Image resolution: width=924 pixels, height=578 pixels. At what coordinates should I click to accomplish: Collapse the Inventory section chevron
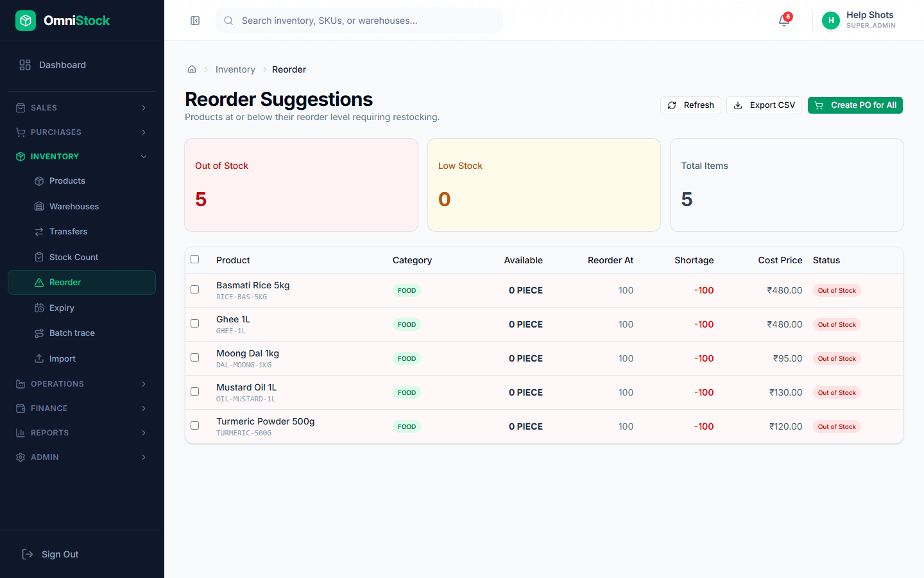[x=144, y=157]
